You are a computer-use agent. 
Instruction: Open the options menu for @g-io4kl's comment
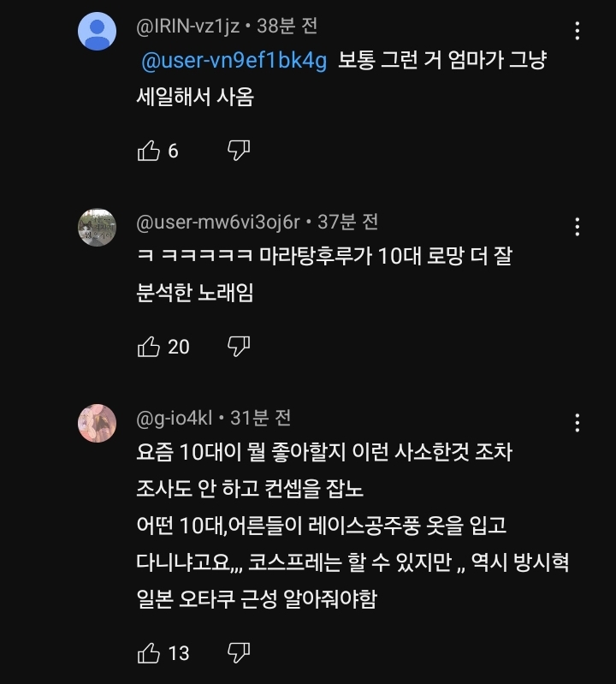tap(577, 422)
